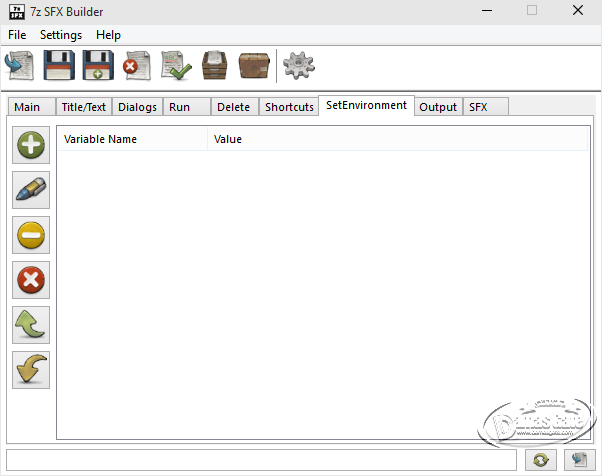Click the Save As floppy with plus
This screenshot has height=476, width=602.
click(98, 66)
